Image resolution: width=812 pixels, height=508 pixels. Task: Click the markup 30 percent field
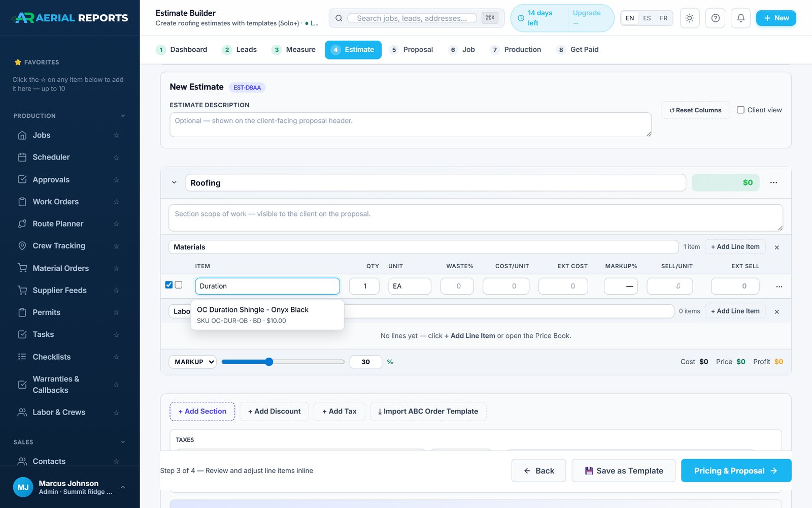click(x=366, y=362)
